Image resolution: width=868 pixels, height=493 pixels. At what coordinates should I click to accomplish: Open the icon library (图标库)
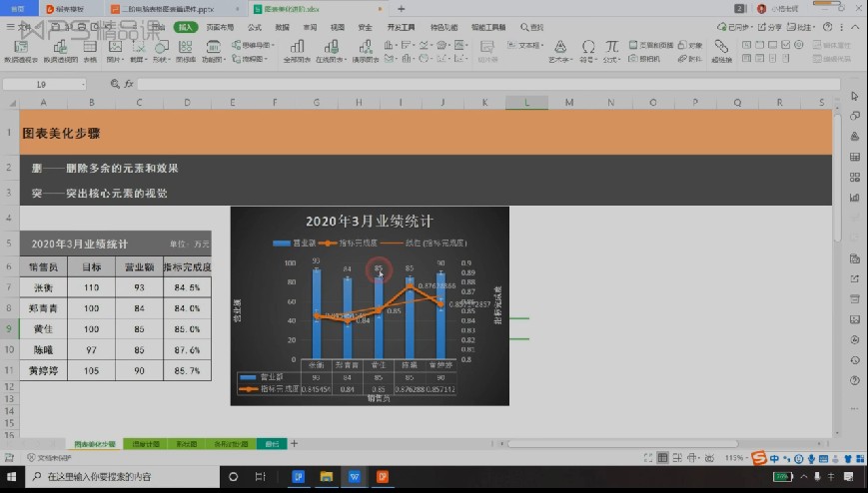coord(186,52)
